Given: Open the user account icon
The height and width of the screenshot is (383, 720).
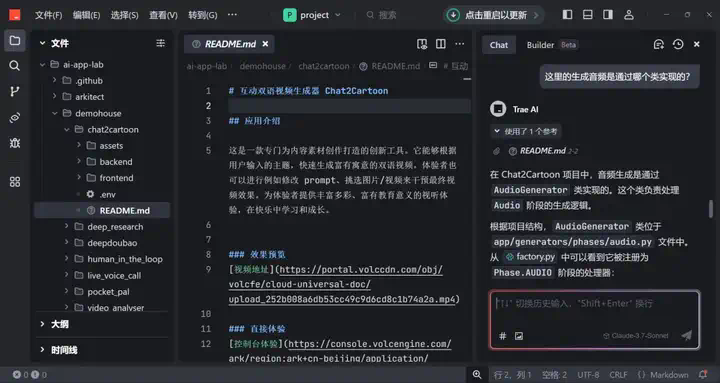Looking at the screenshot, I should click(x=629, y=15).
